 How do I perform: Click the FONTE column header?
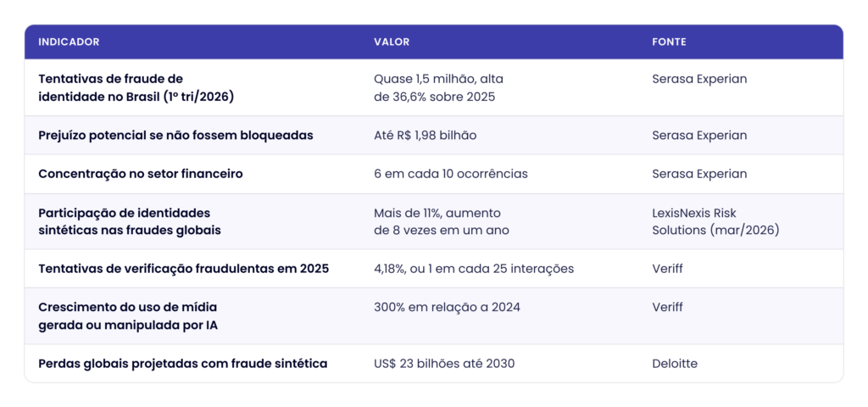pos(670,42)
